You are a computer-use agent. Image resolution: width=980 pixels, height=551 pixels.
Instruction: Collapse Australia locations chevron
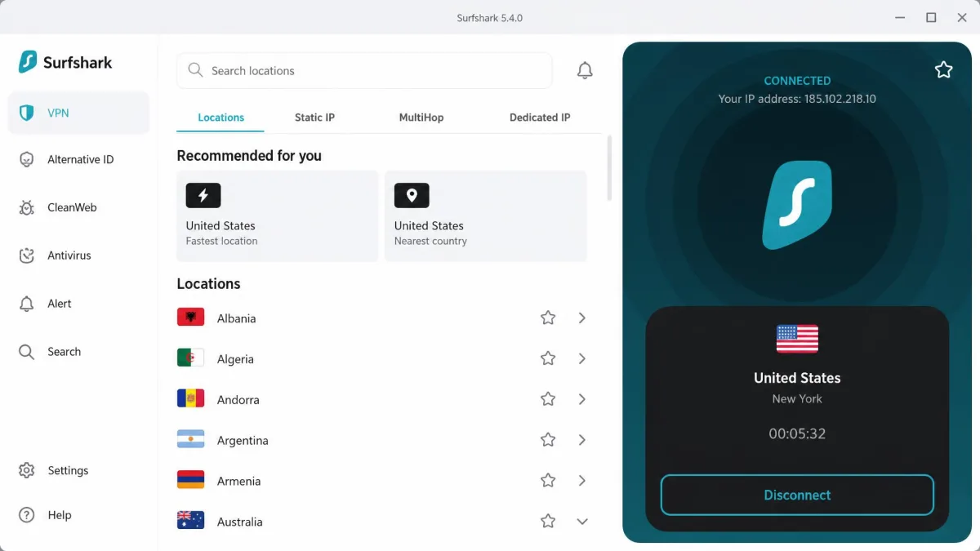(582, 521)
